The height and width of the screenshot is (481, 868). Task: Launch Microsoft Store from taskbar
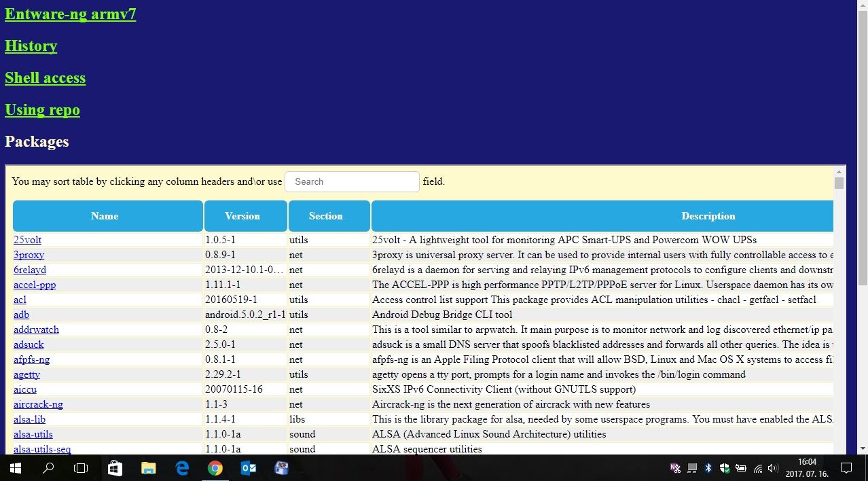click(x=115, y=468)
